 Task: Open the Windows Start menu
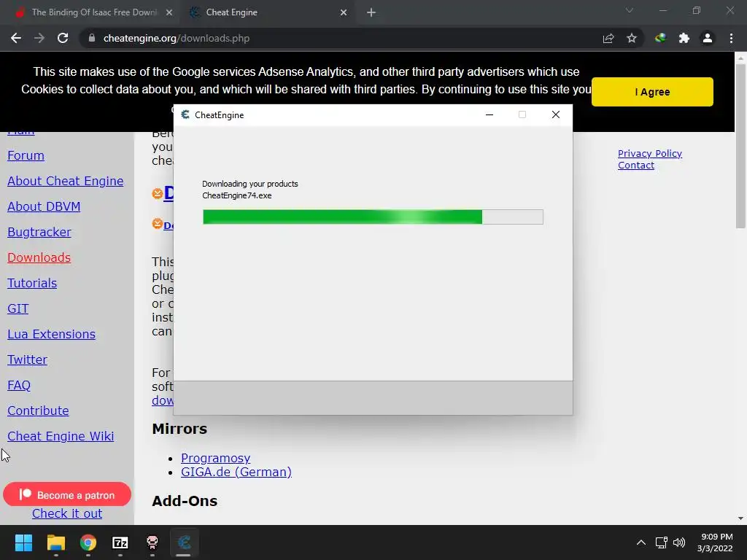pos(23,542)
